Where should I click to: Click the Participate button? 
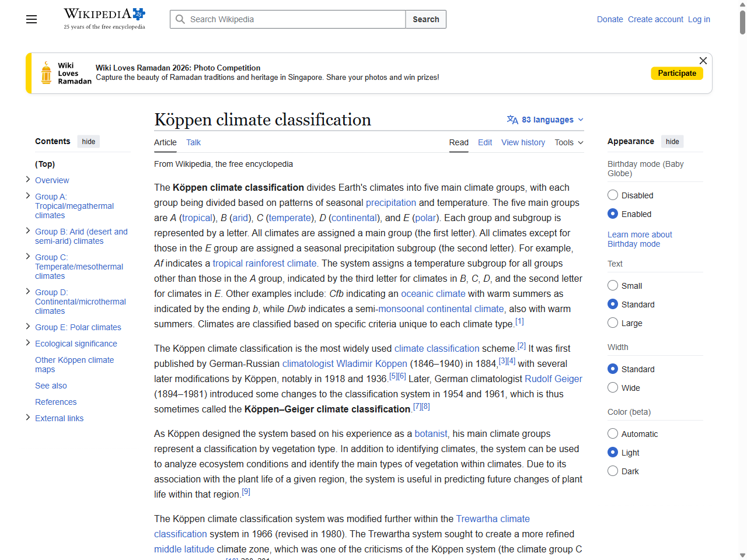(x=677, y=73)
